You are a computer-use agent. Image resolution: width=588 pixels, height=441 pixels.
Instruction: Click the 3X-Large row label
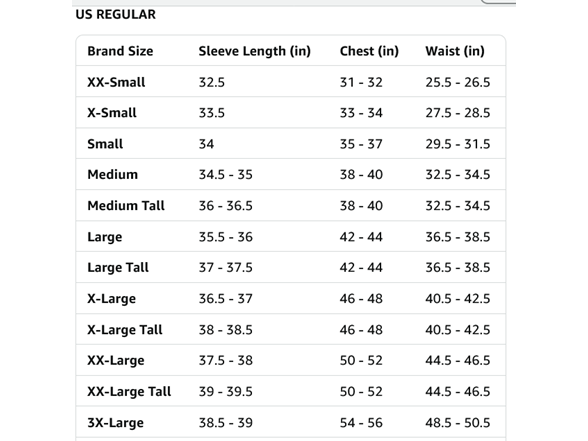pyautogui.click(x=116, y=423)
